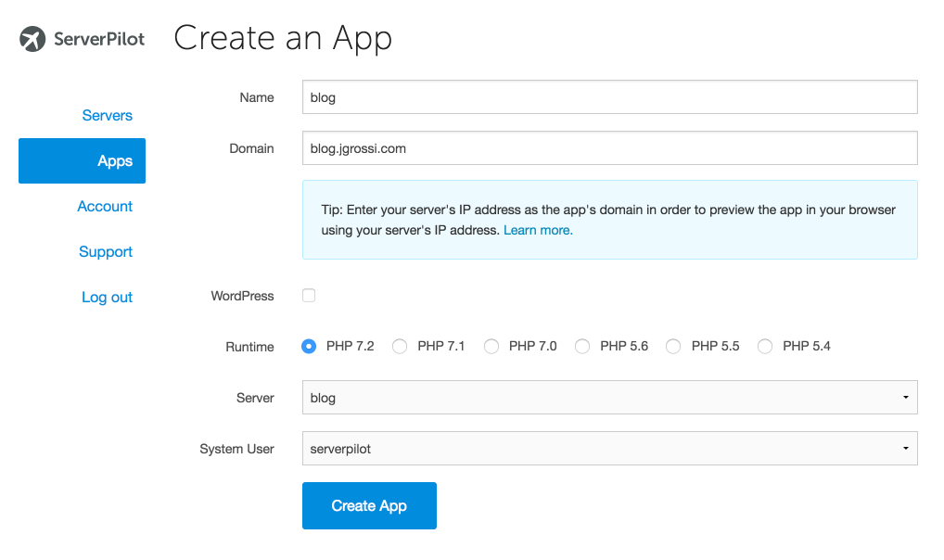The image size is (944, 560).
Task: Click the tip text about server IP address
Action: (608, 220)
